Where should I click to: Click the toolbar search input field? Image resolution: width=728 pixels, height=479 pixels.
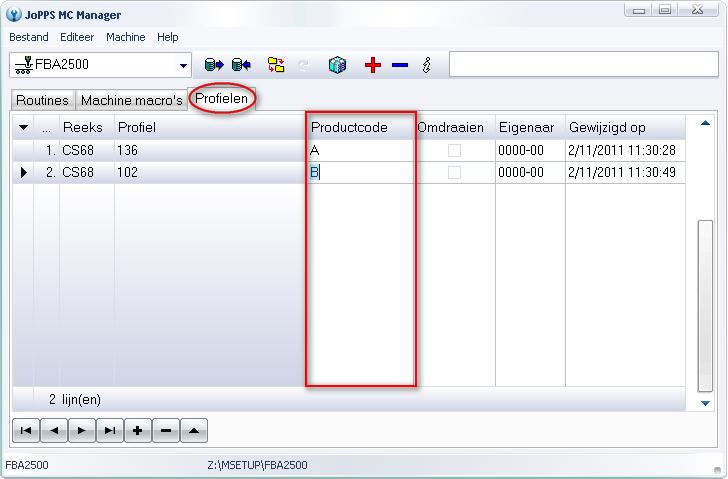584,64
